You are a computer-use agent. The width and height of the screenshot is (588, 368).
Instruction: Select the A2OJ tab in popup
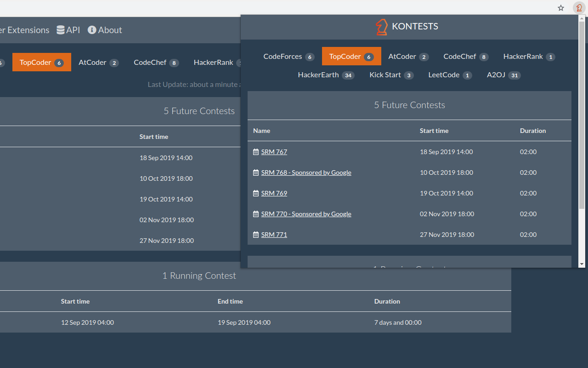coord(504,75)
